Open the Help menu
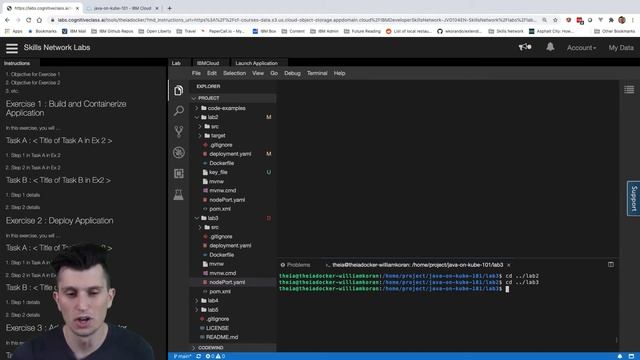Image resolution: width=640 pixels, height=360 pixels. pos(339,73)
